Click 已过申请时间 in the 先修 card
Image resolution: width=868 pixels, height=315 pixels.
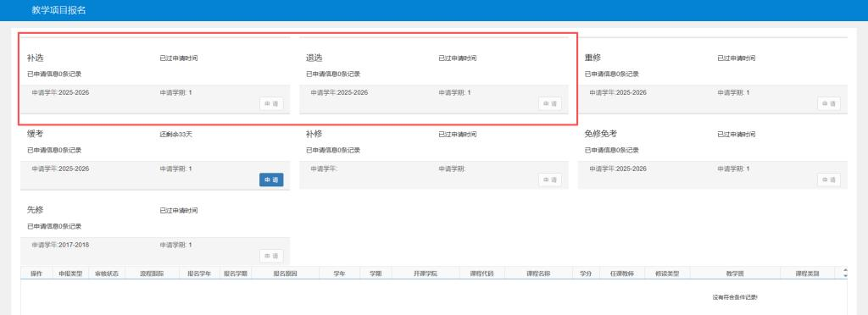(178, 211)
